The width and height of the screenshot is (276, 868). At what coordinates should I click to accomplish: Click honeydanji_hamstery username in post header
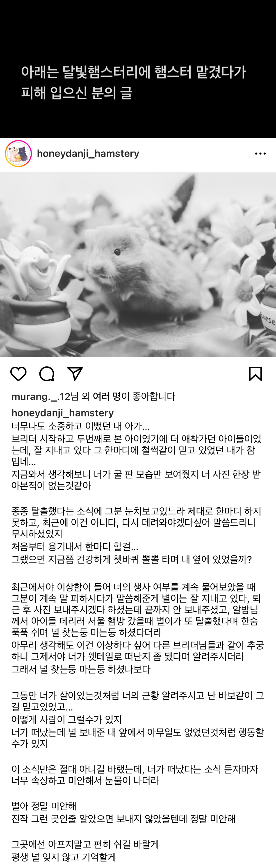88,154
